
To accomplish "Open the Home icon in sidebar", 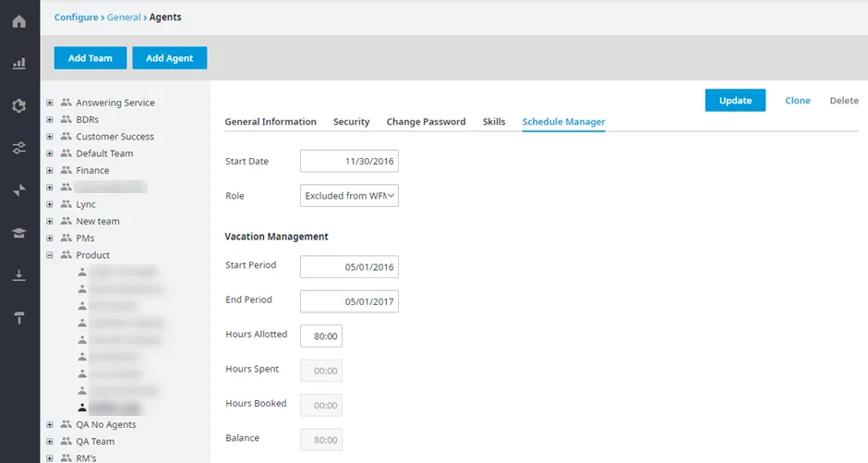I will coord(19,21).
